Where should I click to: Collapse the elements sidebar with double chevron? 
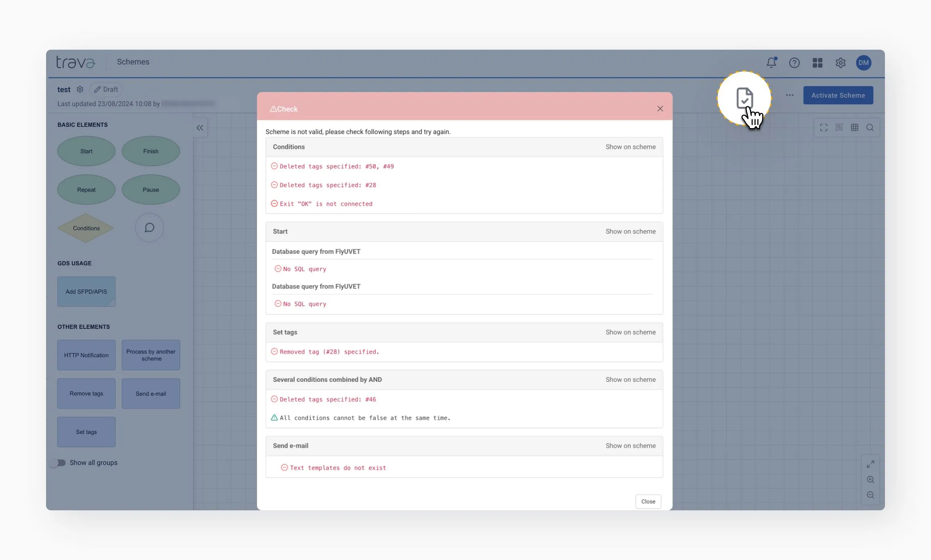tap(200, 128)
